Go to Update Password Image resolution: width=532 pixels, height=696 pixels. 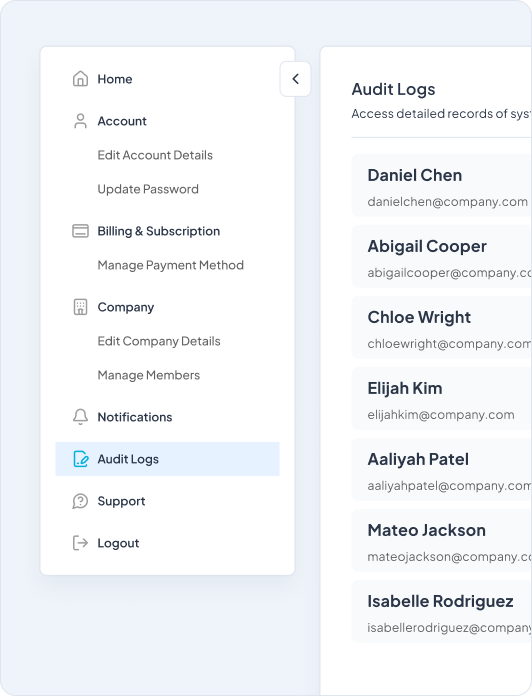click(x=148, y=189)
